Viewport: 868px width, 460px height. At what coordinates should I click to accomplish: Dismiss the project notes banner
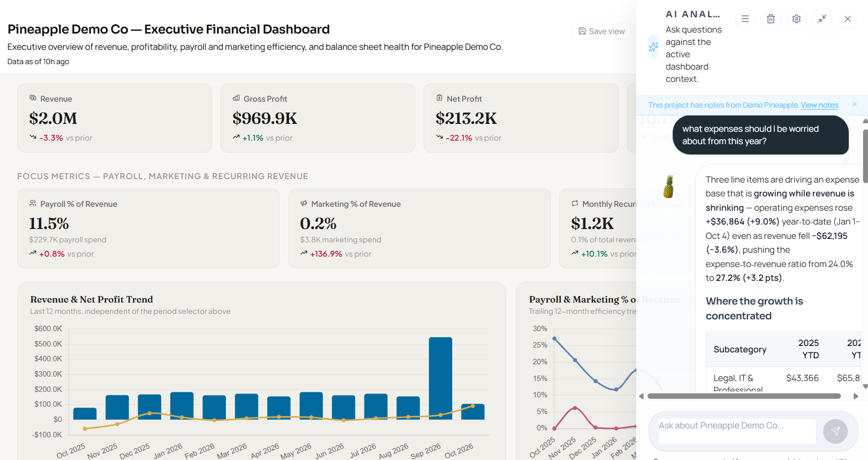pyautogui.click(x=855, y=104)
